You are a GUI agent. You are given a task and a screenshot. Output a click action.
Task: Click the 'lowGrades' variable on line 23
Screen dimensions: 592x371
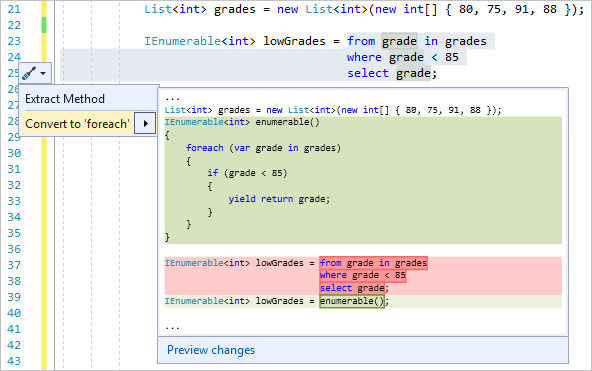click(294, 41)
